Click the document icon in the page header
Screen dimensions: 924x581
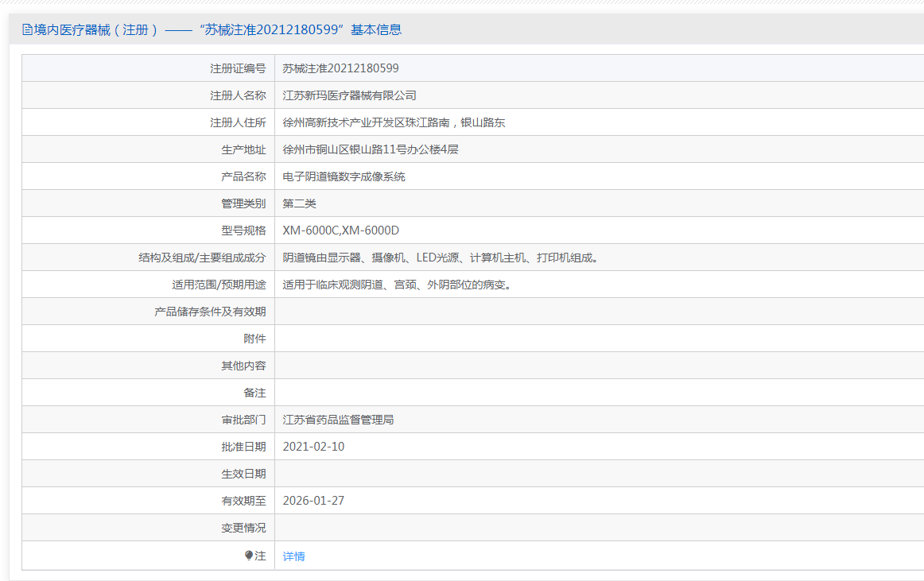point(28,30)
